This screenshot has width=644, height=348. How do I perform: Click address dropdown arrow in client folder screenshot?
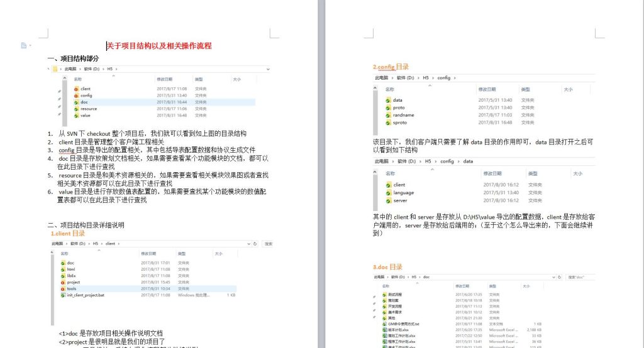248,244
